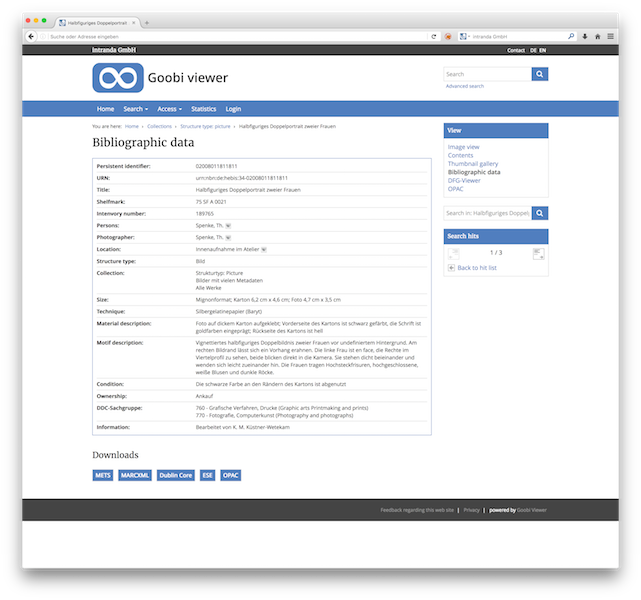Screen dimensions: 641x600
Task: Download the Dublin Core file
Action: tap(176, 475)
